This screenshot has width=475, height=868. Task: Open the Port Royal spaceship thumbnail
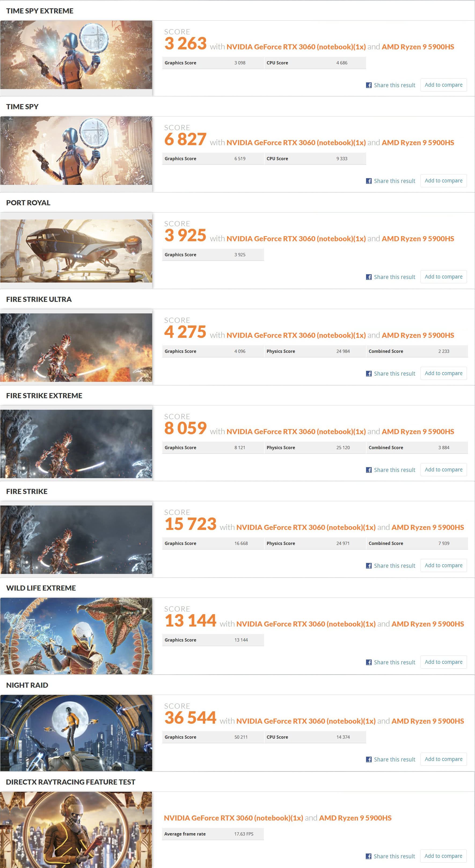pyautogui.click(x=76, y=251)
